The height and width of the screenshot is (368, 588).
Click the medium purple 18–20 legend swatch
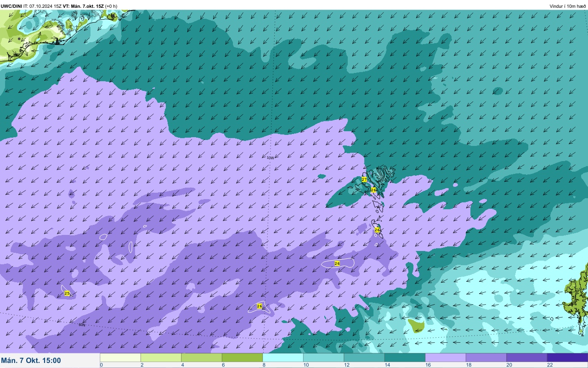pyautogui.click(x=486, y=357)
